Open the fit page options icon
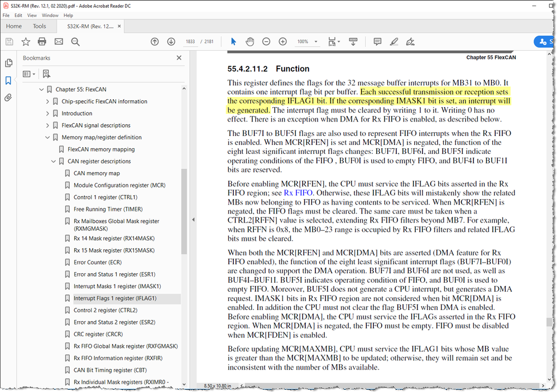 (334, 41)
